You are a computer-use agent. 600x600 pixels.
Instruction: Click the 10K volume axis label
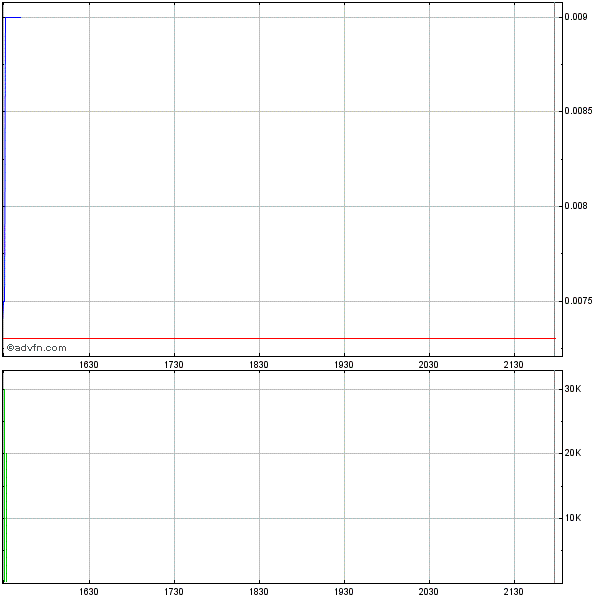pyautogui.click(x=572, y=518)
